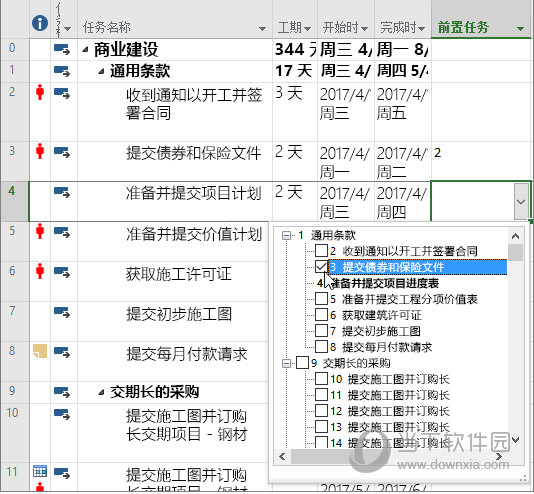Click task mode icon in row 7
The width and height of the screenshot is (534, 494).
point(62,313)
